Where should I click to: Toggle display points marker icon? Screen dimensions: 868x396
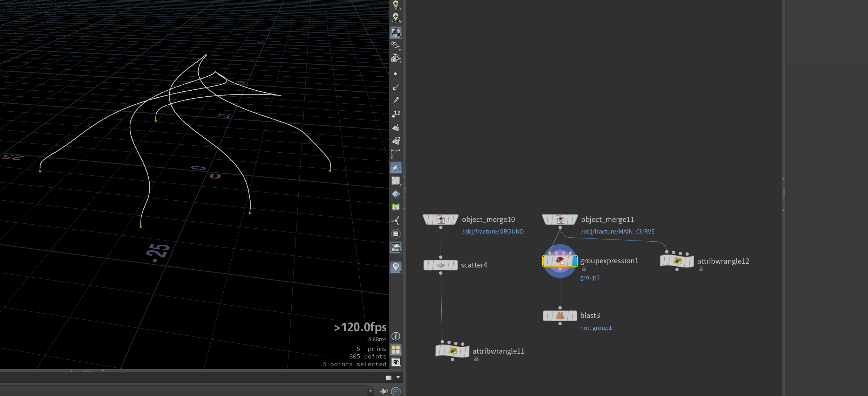pyautogui.click(x=396, y=74)
